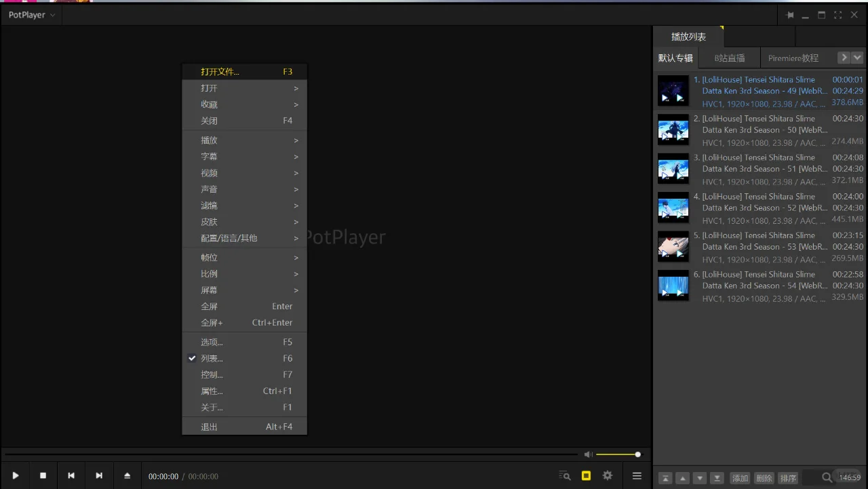Image resolution: width=868 pixels, height=489 pixels.
Task: Open PotPlayer settings via the gear icon
Action: [x=607, y=475]
